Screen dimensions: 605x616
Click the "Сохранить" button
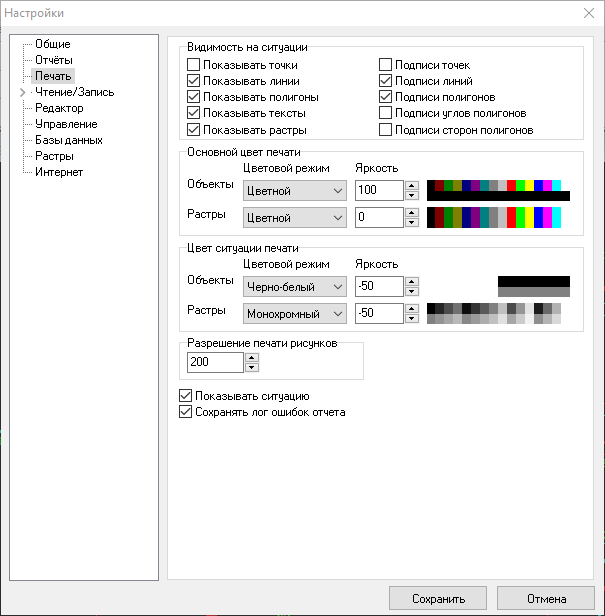pyautogui.click(x=438, y=600)
